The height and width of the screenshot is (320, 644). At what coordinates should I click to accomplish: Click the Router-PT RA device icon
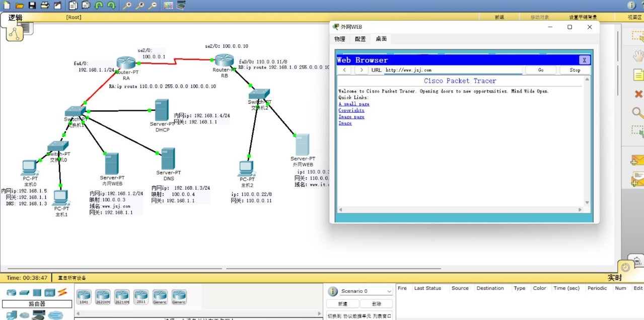click(126, 63)
